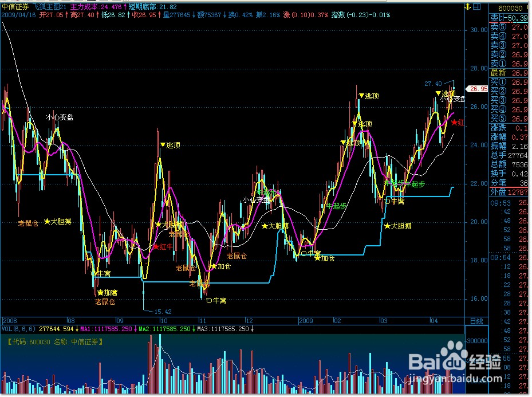Click the 振幅 amplitude row
This screenshot has width=532, height=397.
[x=509, y=146]
